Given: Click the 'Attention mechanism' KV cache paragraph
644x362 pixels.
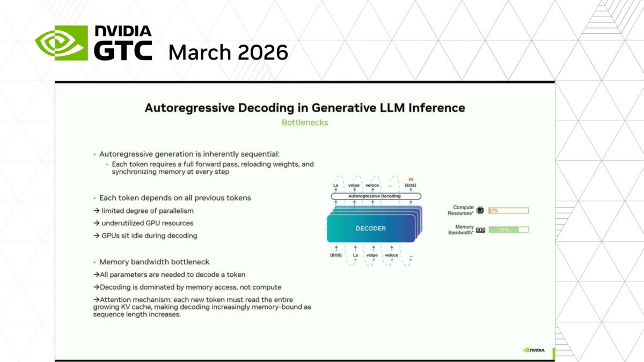Looking at the screenshot, I should coord(202,307).
